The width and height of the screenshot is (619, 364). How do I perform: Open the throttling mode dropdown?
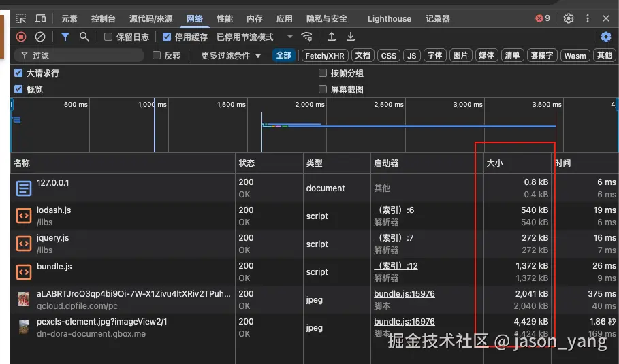click(x=255, y=37)
